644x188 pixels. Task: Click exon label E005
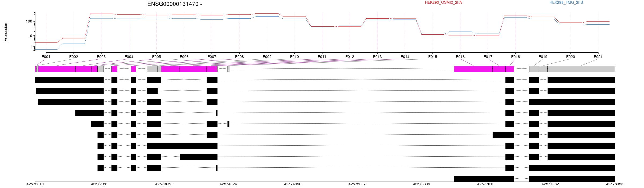click(x=156, y=57)
